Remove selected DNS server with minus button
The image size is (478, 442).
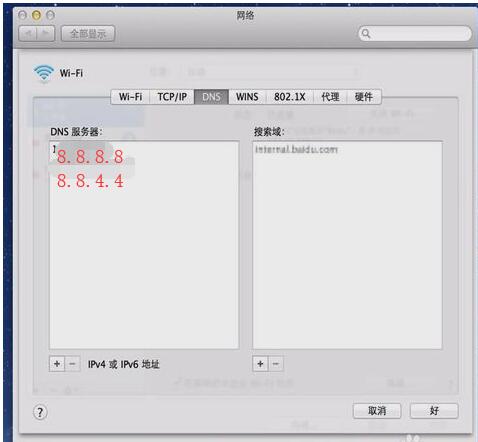tap(72, 364)
